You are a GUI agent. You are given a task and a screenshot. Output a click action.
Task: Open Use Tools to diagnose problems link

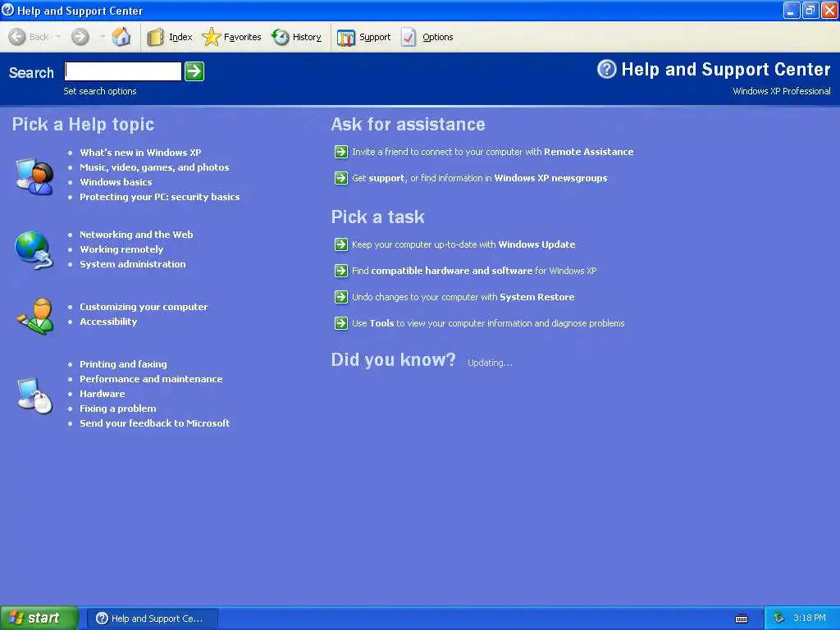[x=488, y=323]
